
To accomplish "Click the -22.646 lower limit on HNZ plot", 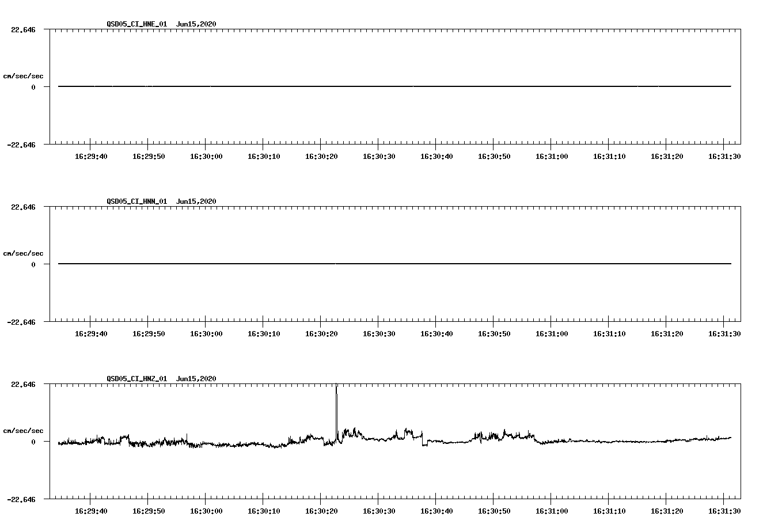I will [21, 500].
